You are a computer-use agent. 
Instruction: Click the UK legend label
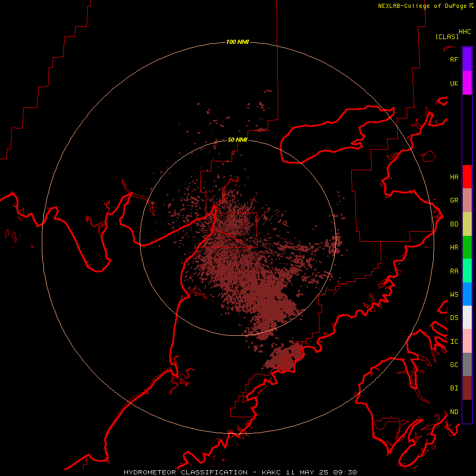click(454, 83)
